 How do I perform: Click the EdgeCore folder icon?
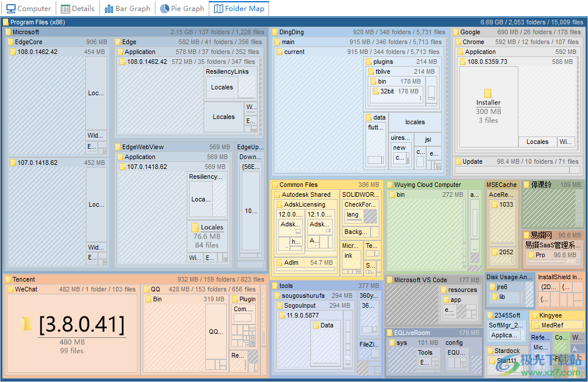10,42
